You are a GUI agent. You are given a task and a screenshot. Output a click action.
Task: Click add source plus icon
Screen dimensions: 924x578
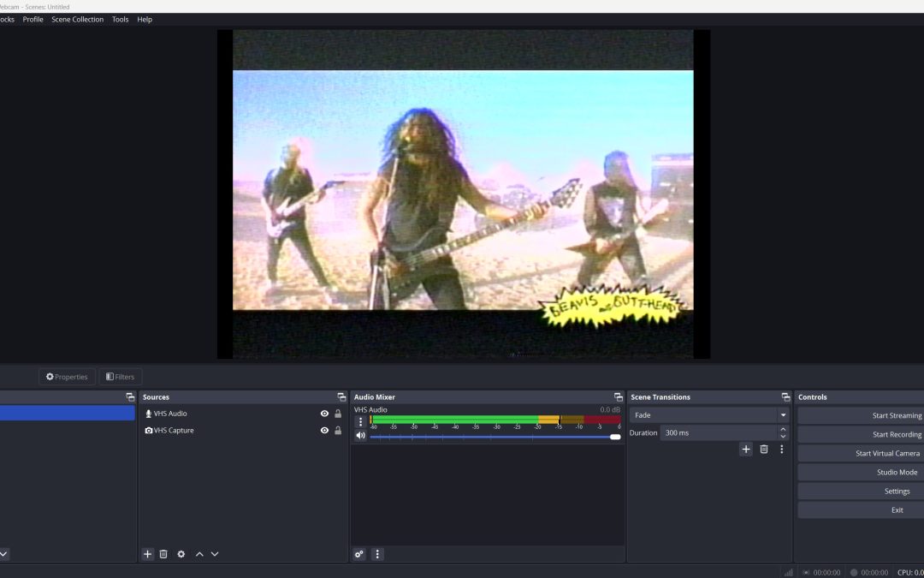click(x=147, y=554)
